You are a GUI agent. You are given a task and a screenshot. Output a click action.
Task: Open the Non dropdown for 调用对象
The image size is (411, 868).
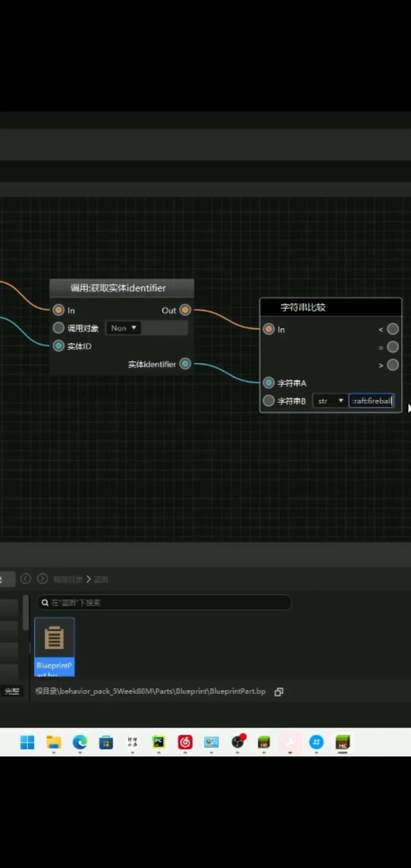coord(123,328)
